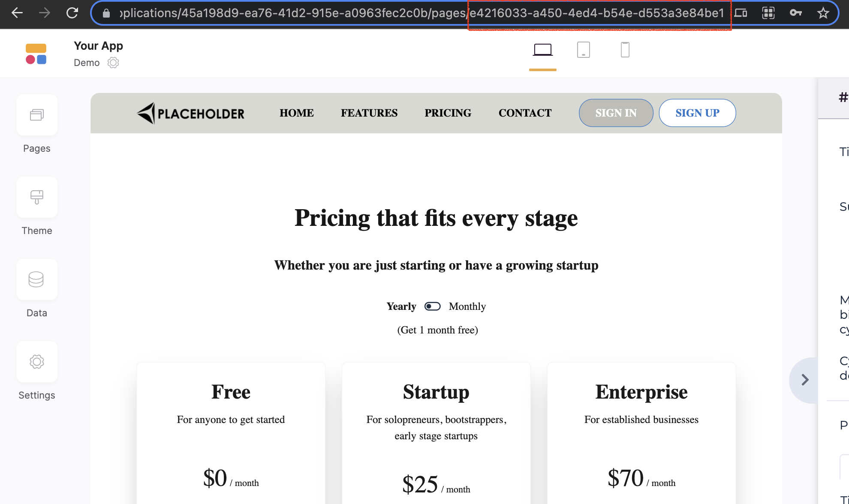Click the SIGN UP button
The height and width of the screenshot is (504, 849).
tap(697, 113)
